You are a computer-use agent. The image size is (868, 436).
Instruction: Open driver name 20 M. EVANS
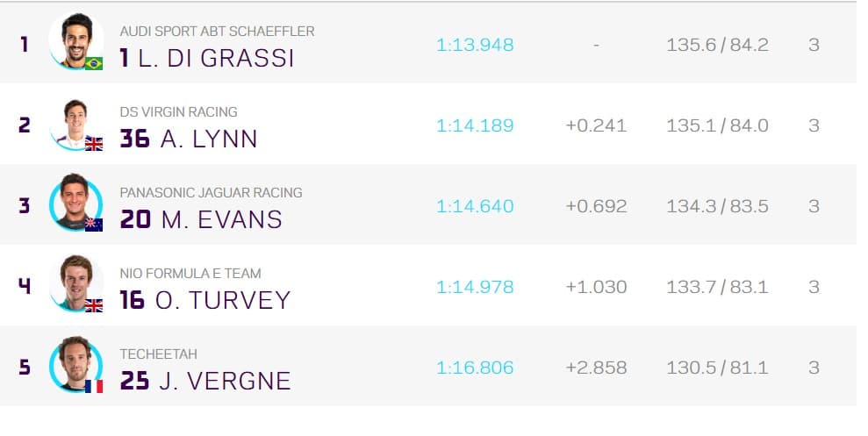click(201, 219)
